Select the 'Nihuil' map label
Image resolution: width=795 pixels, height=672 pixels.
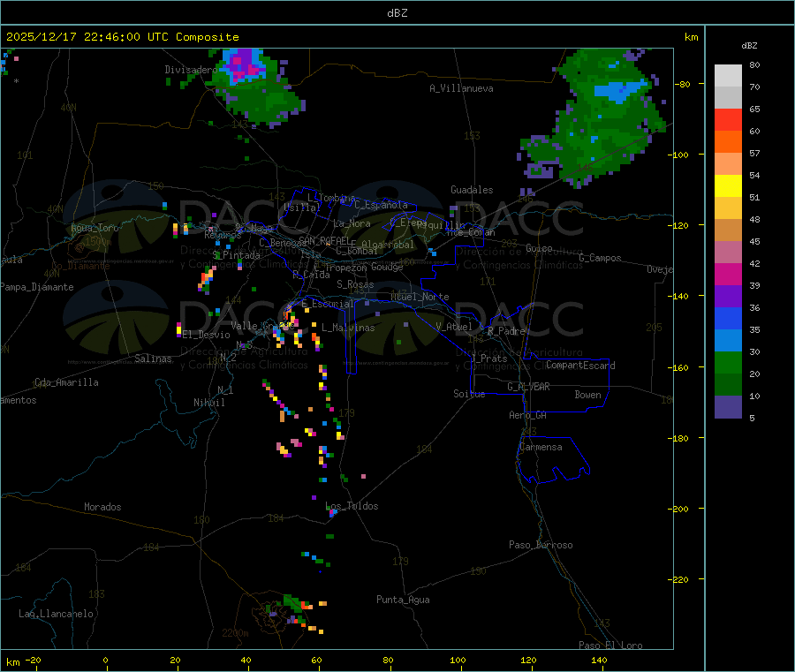point(208,403)
